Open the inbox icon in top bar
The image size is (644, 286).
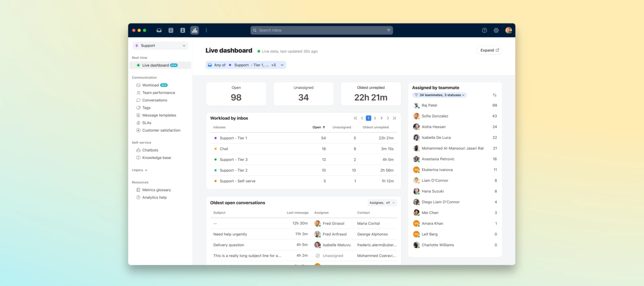159,30
